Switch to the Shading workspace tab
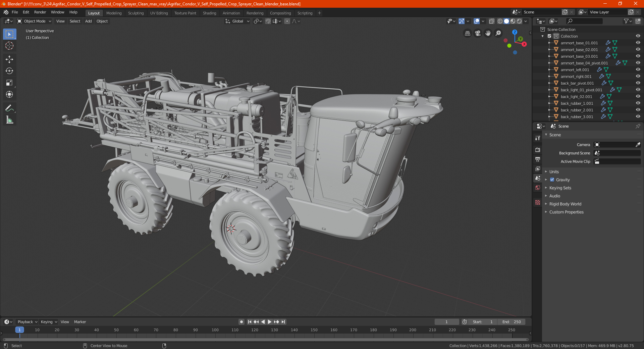This screenshot has height=349, width=644. click(x=209, y=13)
